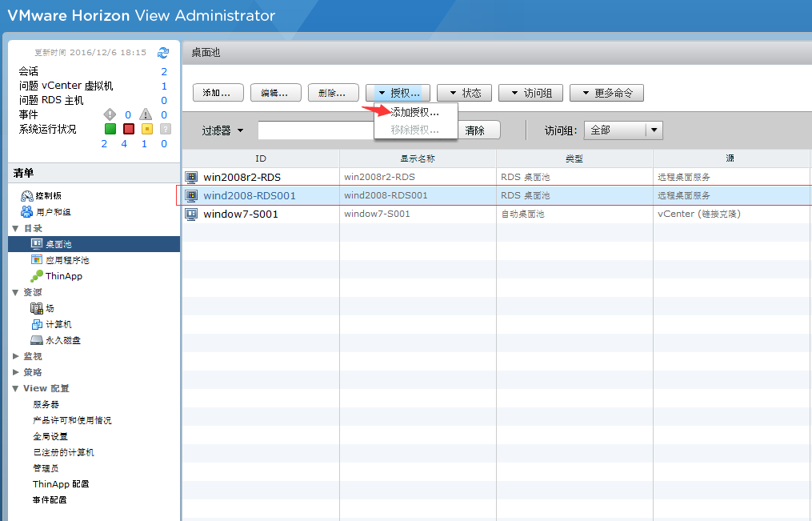The width and height of the screenshot is (812, 521).
Task: Choose 移除授权 from the menu
Action: point(415,130)
